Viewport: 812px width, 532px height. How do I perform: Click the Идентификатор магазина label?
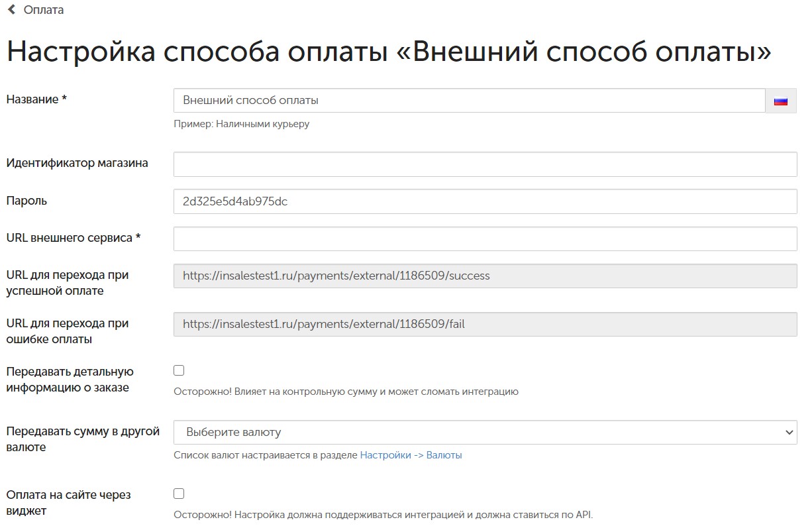click(77, 163)
